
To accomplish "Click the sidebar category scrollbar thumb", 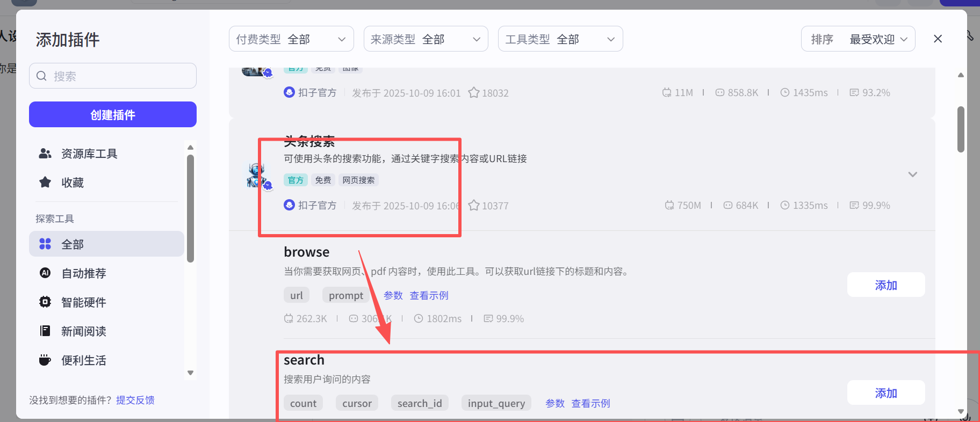I will (x=190, y=208).
